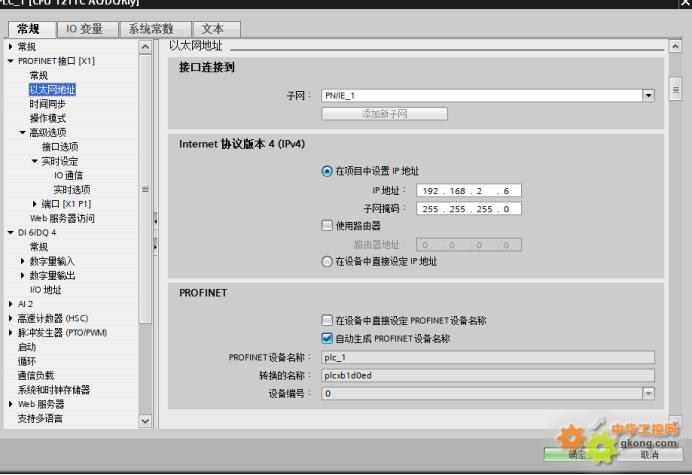Close the PLC properties dialog
Image resolution: width=692 pixels, height=475 pixels.
[683, 6]
